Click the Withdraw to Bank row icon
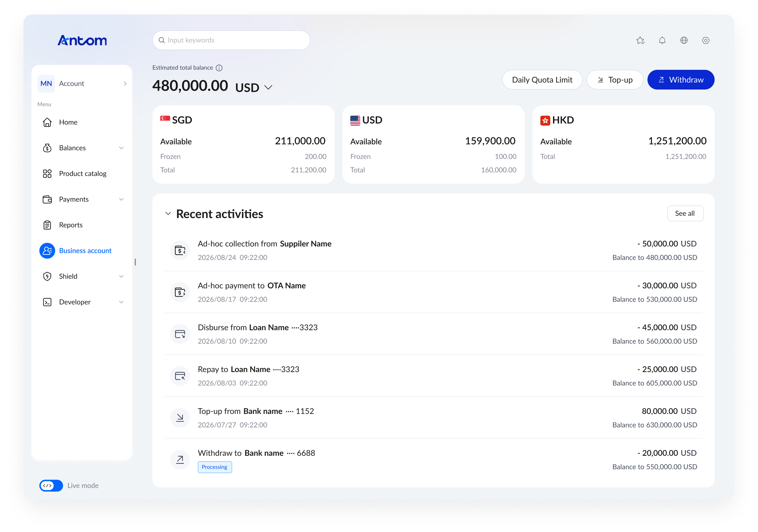This screenshot has height=532, width=758. pos(180,460)
